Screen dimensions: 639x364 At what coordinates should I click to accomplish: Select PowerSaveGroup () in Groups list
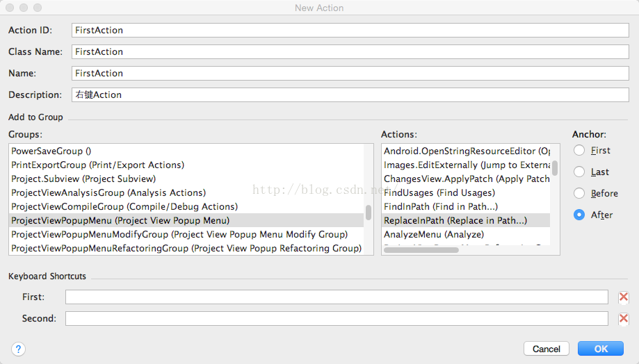[186, 151]
